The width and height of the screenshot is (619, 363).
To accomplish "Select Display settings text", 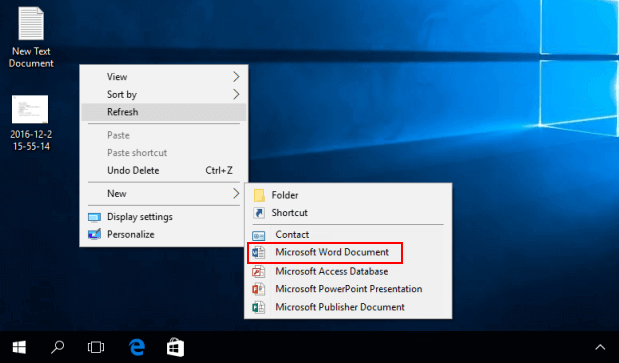I will (x=140, y=217).
